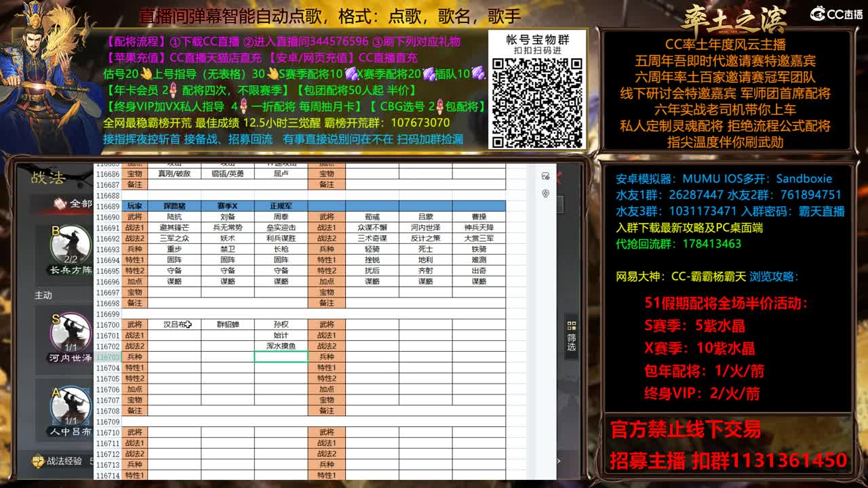868x488 pixels.
Task: Select the cell containing 曹操
Action: pyautogui.click(x=479, y=216)
